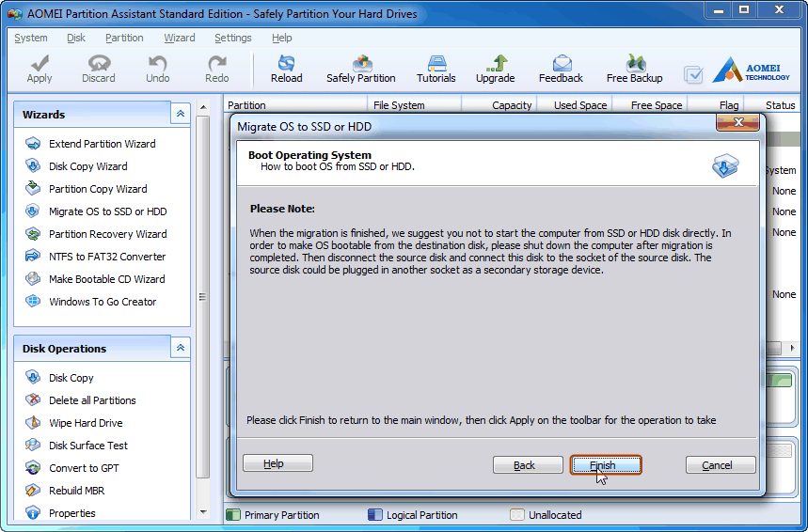Click partition list horizontal scroll right arrow
Screen dimensions: 808x532
[x=792, y=348]
